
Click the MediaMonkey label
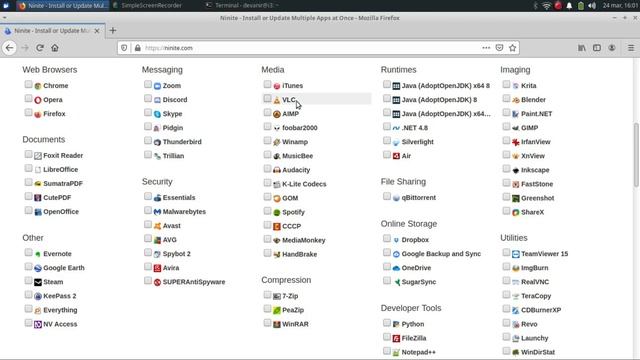pyautogui.click(x=304, y=240)
